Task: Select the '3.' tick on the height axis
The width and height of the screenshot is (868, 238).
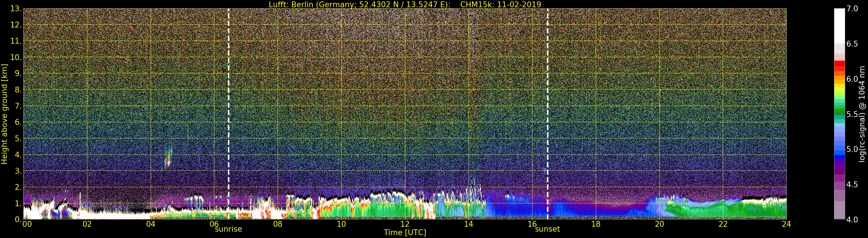Action: pyautogui.click(x=18, y=171)
